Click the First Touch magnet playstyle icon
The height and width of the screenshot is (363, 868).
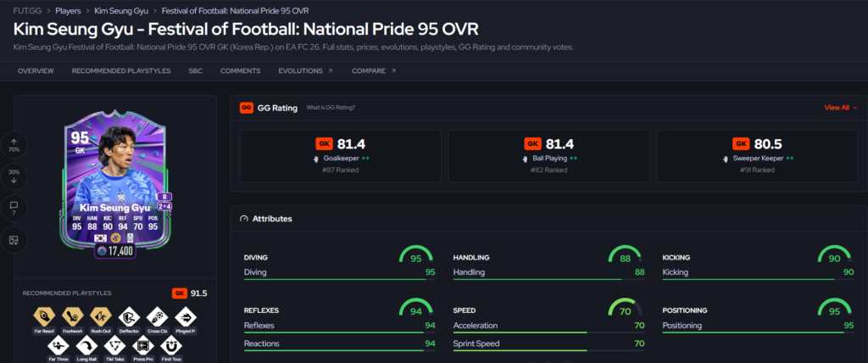[171, 346]
